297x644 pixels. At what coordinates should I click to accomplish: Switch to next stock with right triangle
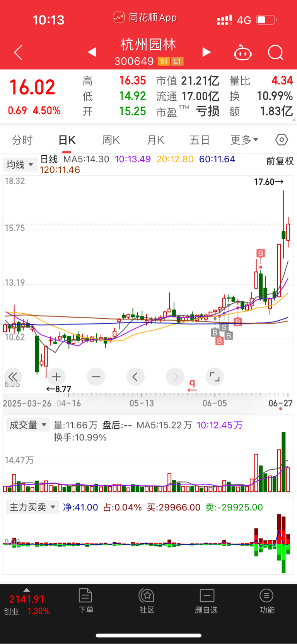coord(207,52)
